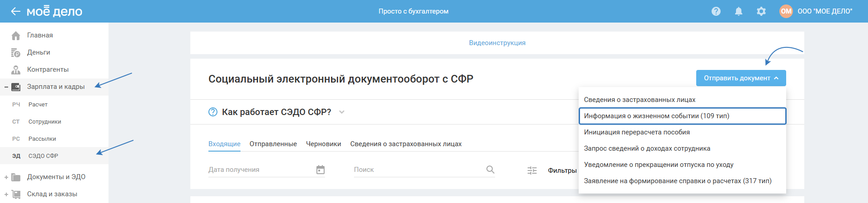Expand Как работает СЭДО СФР chevron
Screen dimensions: 868x203
point(342,112)
